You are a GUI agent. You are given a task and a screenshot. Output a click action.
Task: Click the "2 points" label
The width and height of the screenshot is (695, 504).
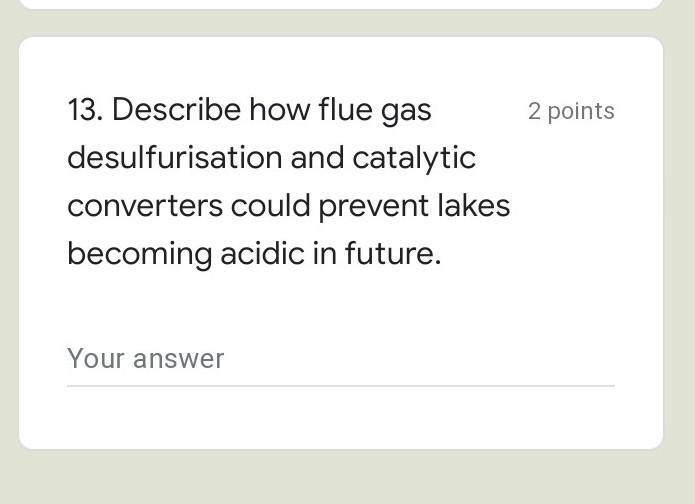[x=571, y=111]
